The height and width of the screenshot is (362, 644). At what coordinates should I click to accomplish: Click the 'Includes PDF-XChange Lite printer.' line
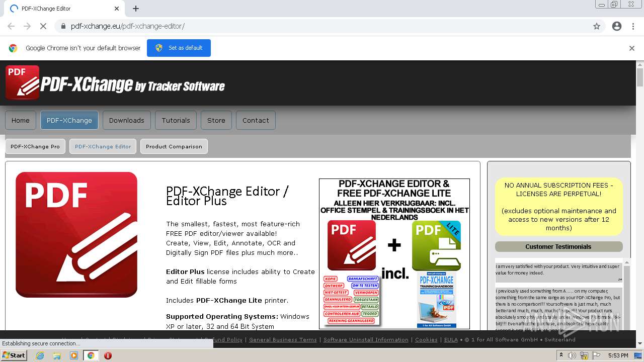click(227, 300)
